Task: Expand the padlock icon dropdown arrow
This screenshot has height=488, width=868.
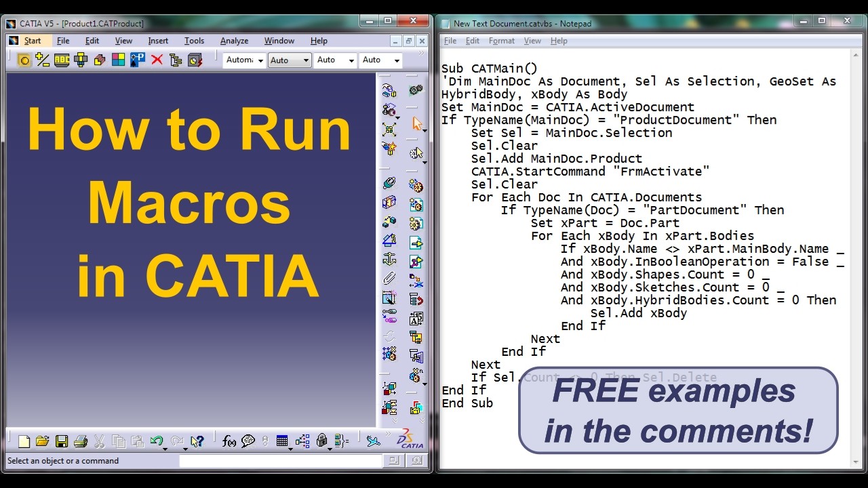Action: click(x=330, y=448)
